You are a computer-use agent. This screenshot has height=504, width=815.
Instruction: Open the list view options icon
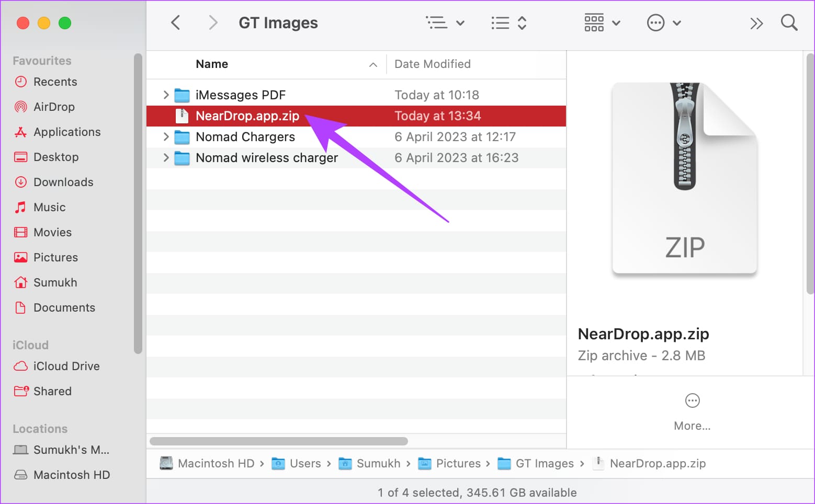(436, 22)
